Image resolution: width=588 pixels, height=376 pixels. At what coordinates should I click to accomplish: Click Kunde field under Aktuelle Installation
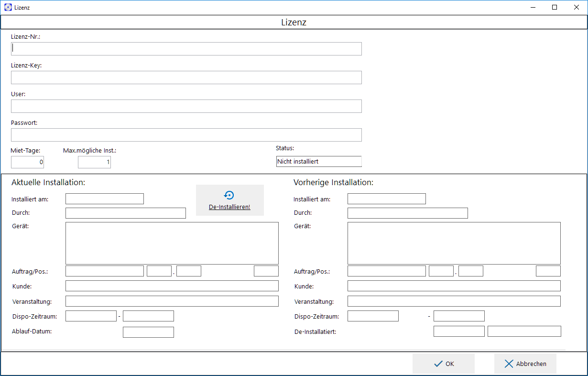172,286
